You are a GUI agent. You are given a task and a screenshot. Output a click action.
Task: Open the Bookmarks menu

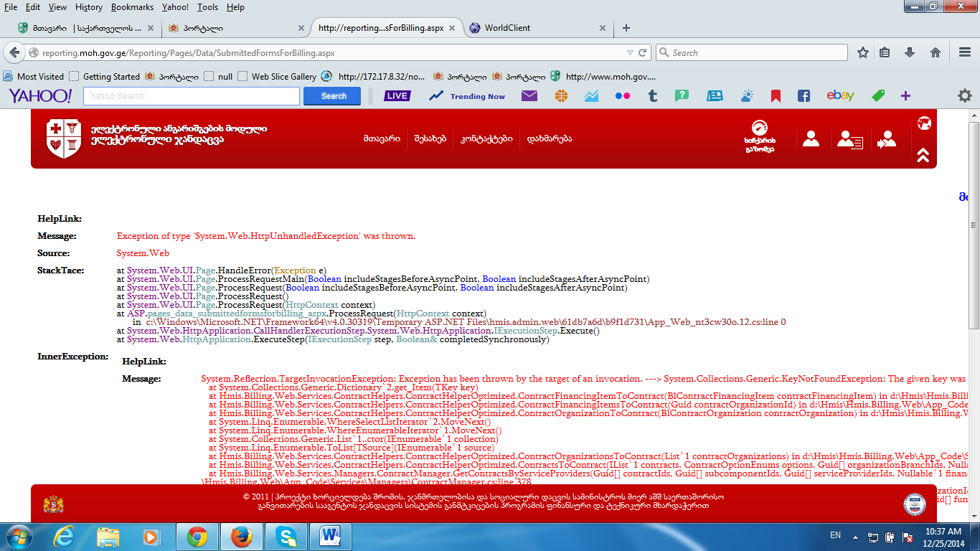click(132, 7)
